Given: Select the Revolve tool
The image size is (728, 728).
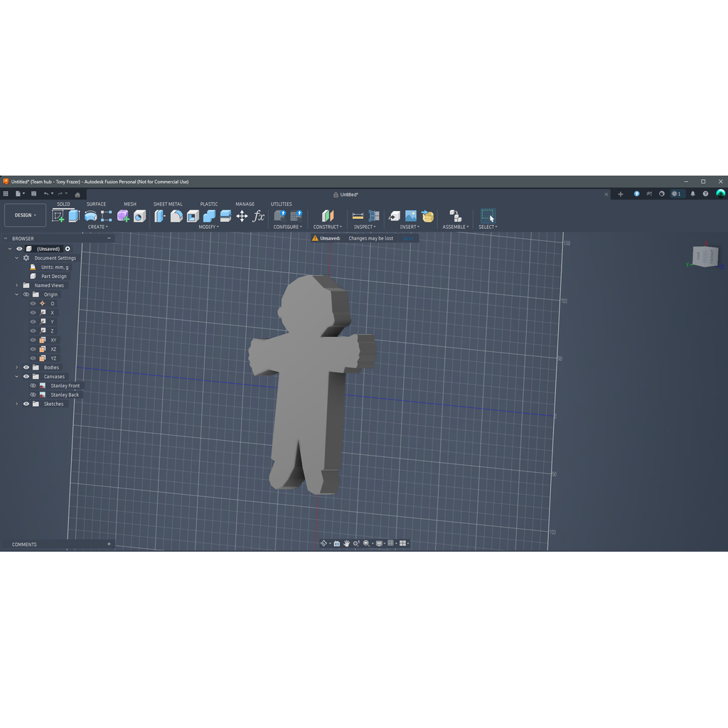Looking at the screenshot, I should pos(90,216).
